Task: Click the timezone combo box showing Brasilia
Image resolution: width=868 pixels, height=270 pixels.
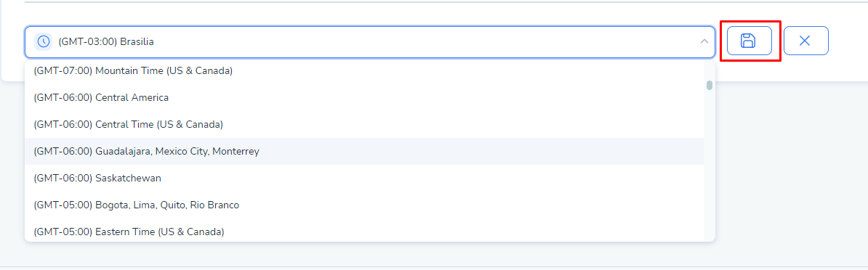Action: point(370,41)
